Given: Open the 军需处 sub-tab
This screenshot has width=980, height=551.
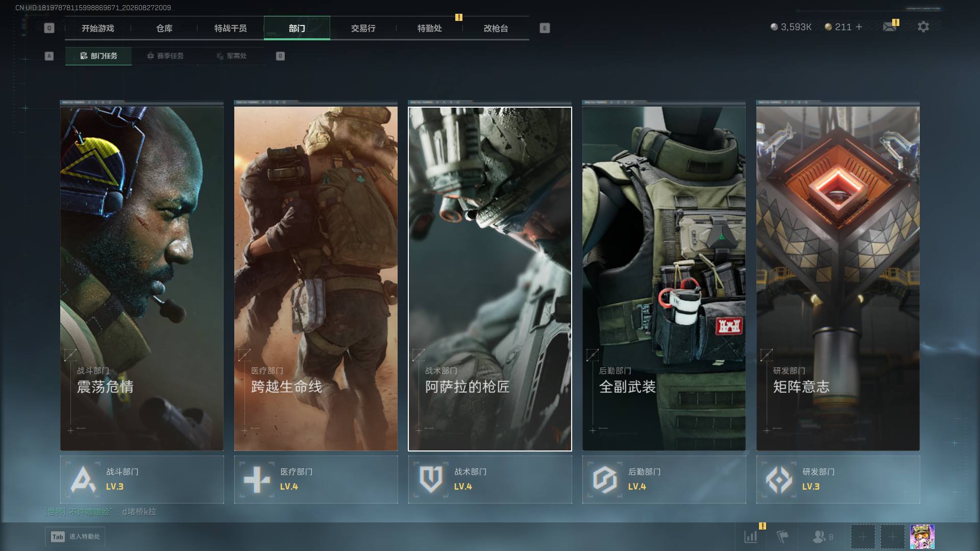Looking at the screenshot, I should click(231, 56).
